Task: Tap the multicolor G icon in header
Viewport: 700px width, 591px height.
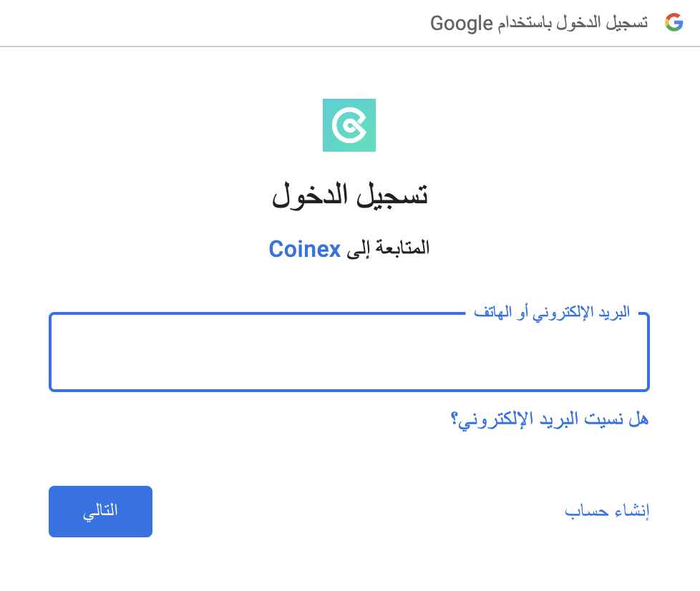Action: (x=674, y=22)
